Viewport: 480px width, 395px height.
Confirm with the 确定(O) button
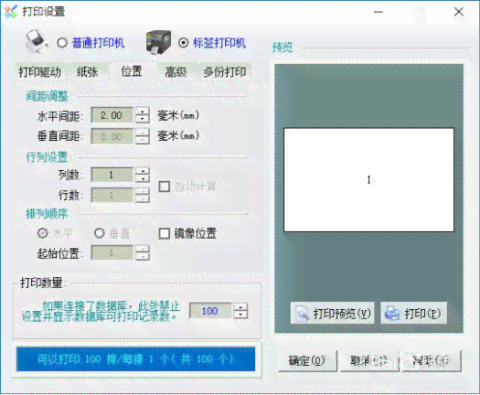click(307, 361)
